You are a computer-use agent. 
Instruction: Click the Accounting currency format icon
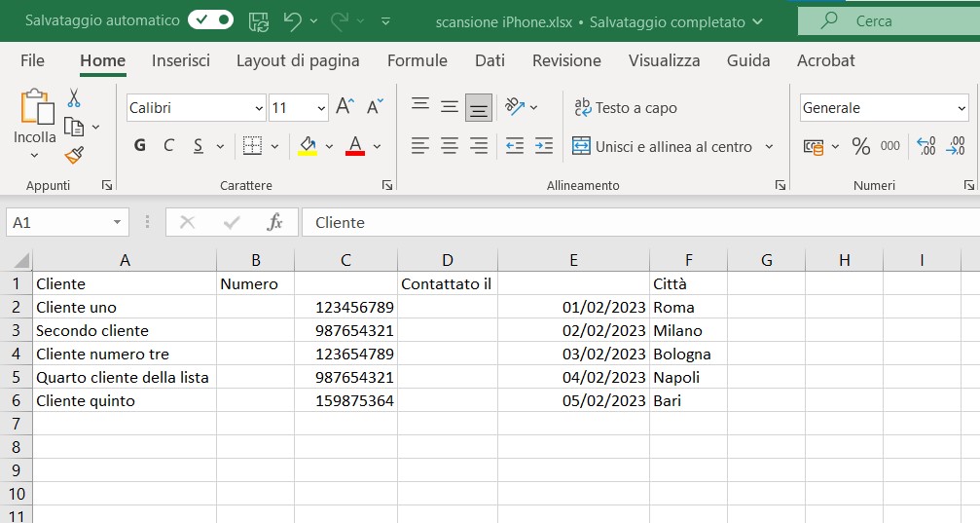814,147
